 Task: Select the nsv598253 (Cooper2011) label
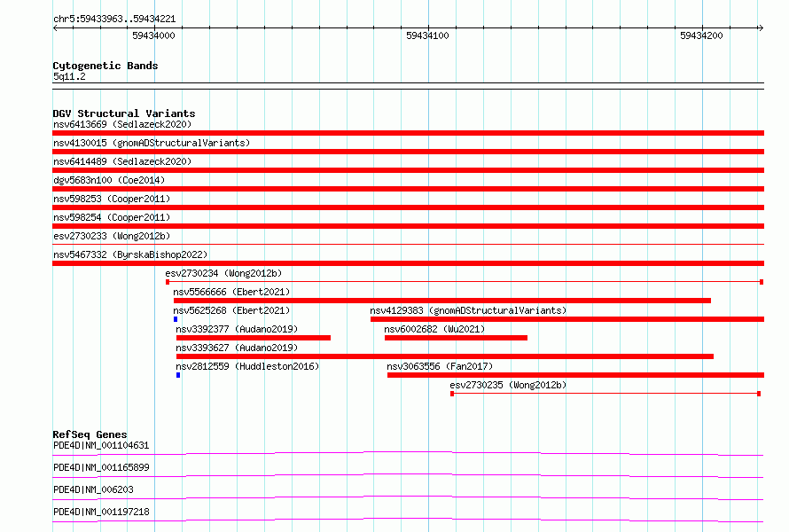click(x=112, y=199)
